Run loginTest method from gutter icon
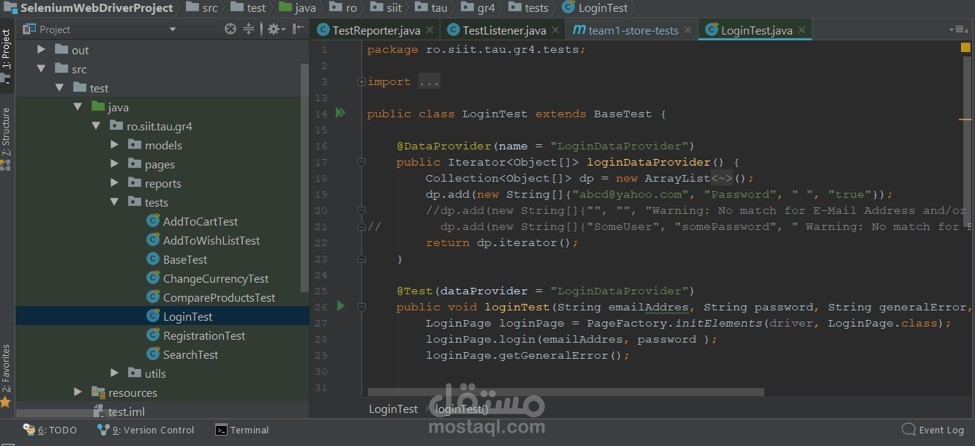975x446 pixels. (x=340, y=306)
